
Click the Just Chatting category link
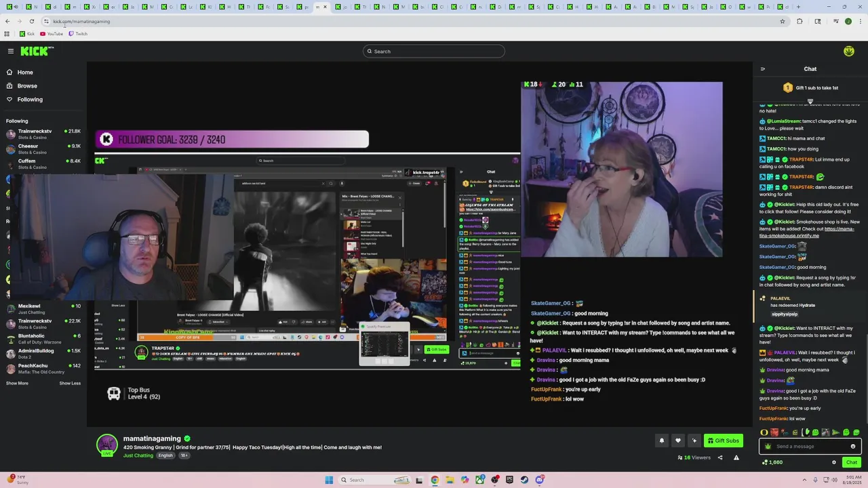pos(138,455)
